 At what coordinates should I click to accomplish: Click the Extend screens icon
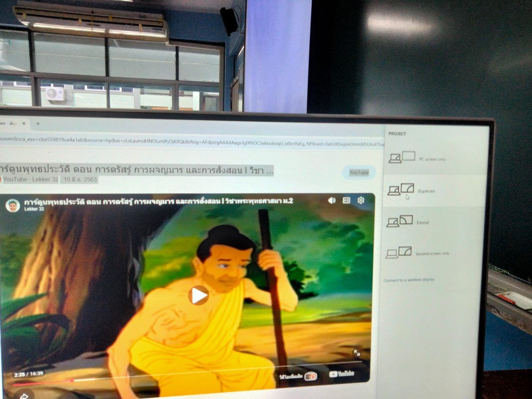click(x=399, y=221)
